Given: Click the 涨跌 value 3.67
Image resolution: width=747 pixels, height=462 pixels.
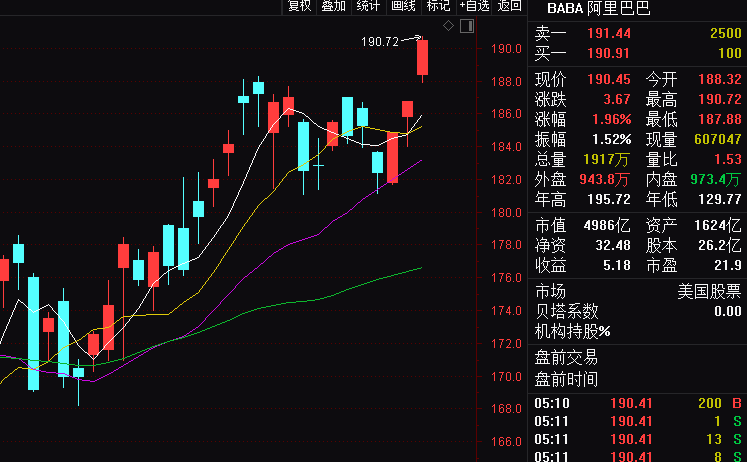Looking at the screenshot, I should coord(617,99).
